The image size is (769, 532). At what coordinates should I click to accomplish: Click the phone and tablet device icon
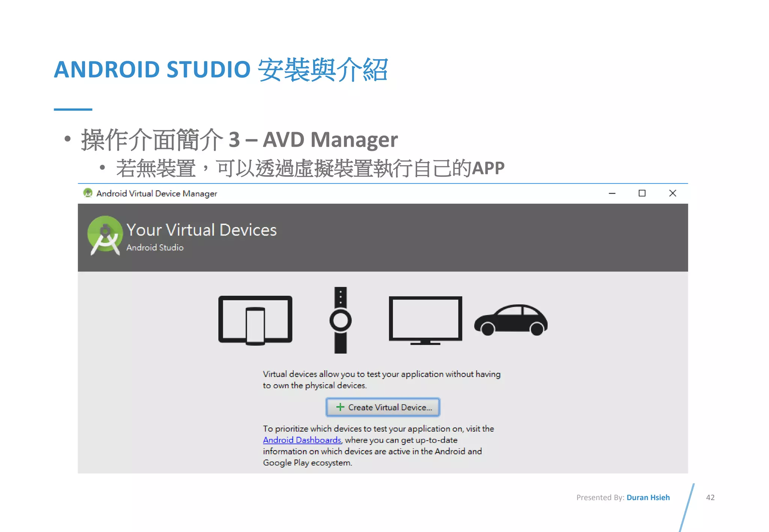click(x=255, y=320)
